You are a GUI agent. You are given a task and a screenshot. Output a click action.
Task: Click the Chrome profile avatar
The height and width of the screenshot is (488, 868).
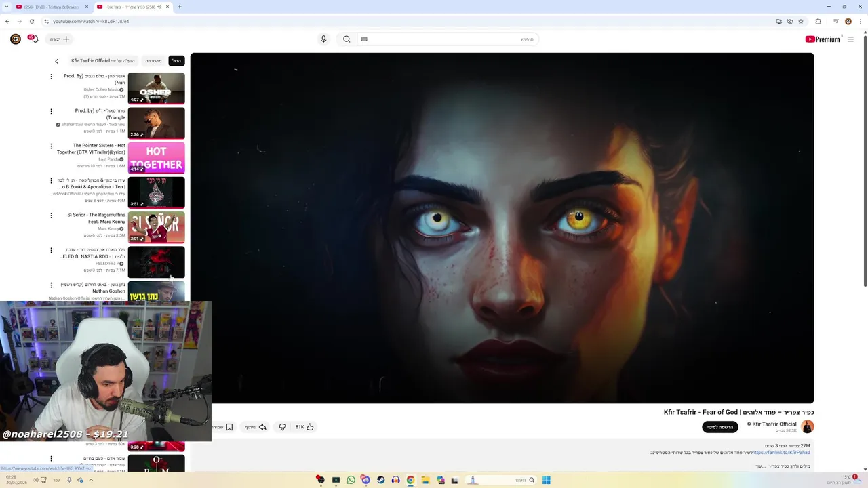pos(848,21)
